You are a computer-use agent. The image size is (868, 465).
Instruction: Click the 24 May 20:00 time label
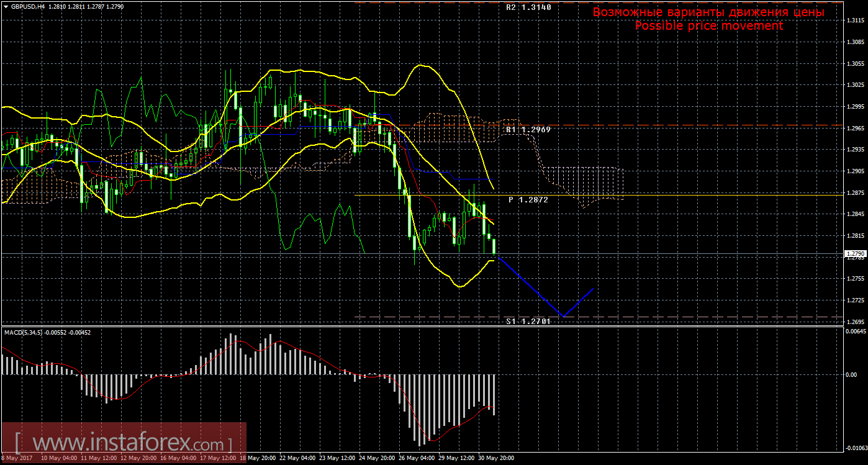[376, 458]
